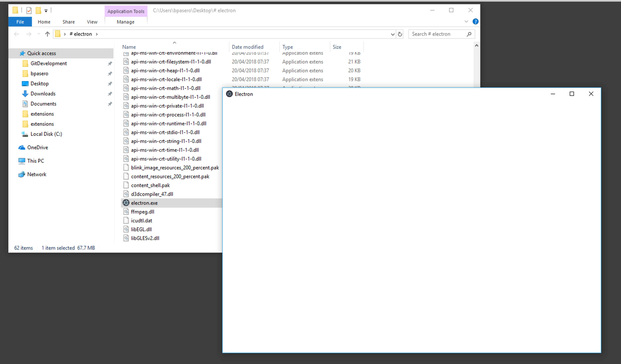
Task: Unpin Documents from Quick access
Action: point(110,104)
